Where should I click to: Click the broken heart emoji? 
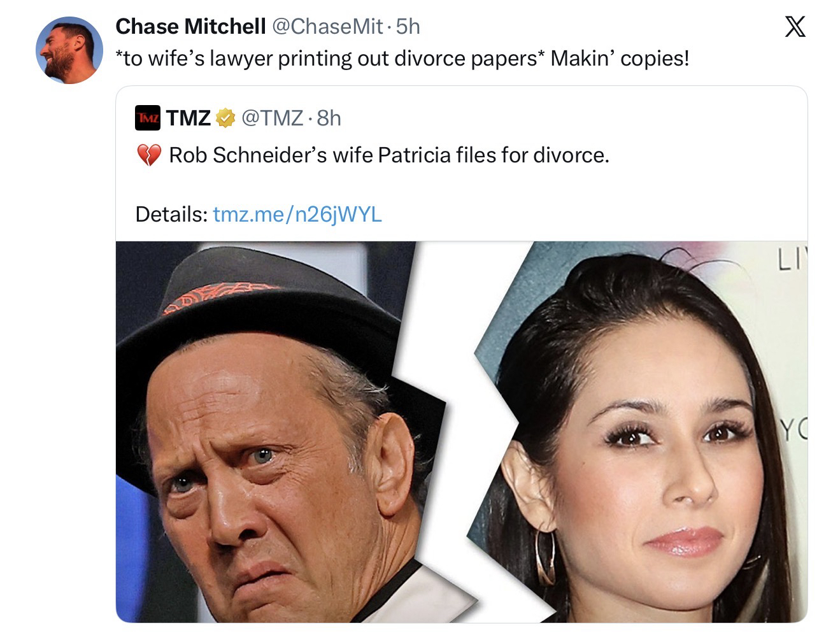(x=149, y=155)
